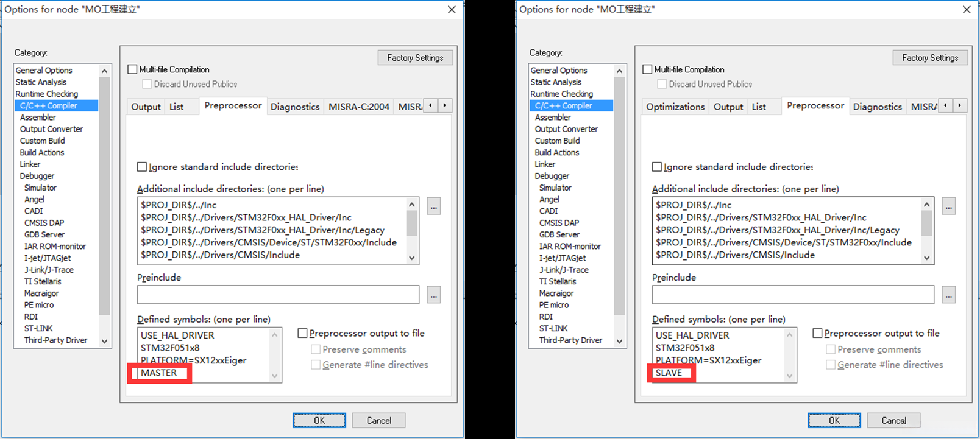980x439 pixels.
Task: Click Cancel button in left dialog
Action: (x=379, y=420)
